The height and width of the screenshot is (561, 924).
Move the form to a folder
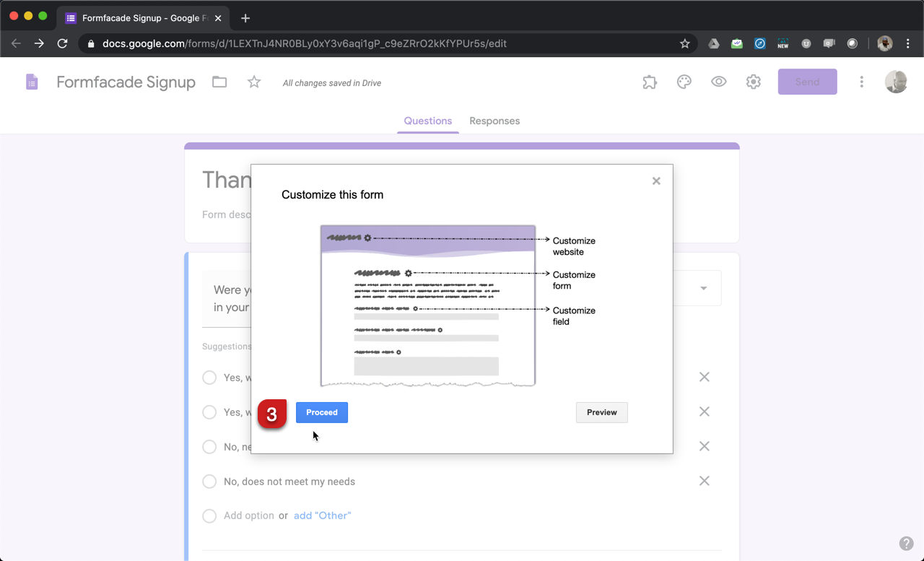219,82
